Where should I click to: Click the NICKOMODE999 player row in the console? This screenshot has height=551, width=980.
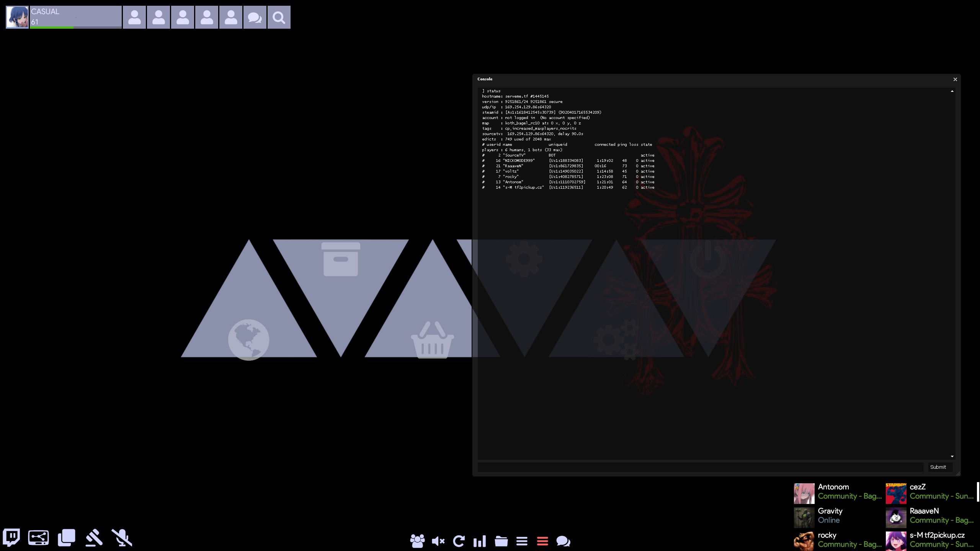568,161
